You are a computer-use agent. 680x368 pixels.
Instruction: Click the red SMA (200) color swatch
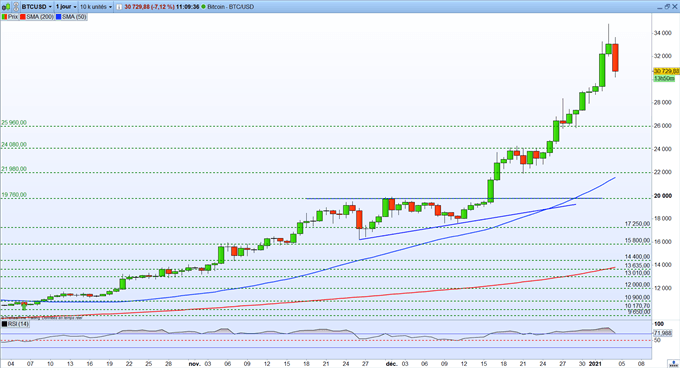23,17
